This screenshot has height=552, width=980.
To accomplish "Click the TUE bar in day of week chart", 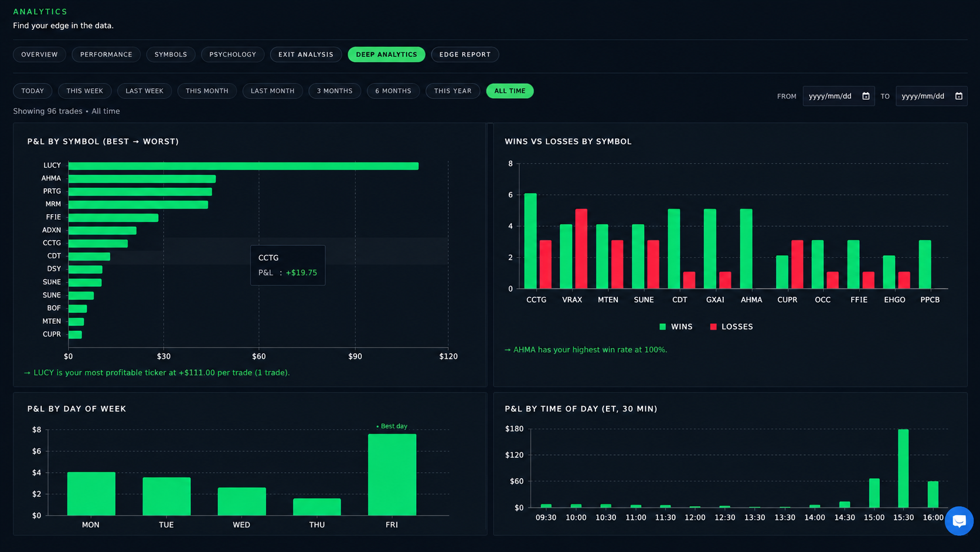I will [166, 496].
